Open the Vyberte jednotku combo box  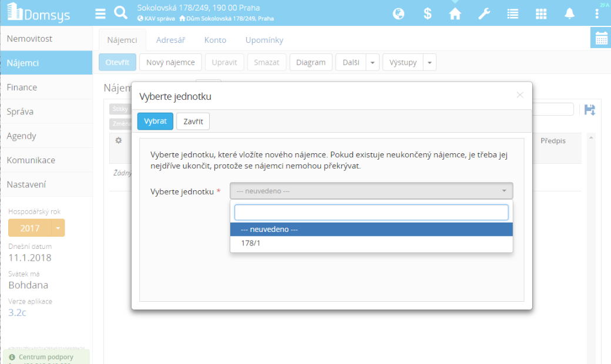(371, 191)
